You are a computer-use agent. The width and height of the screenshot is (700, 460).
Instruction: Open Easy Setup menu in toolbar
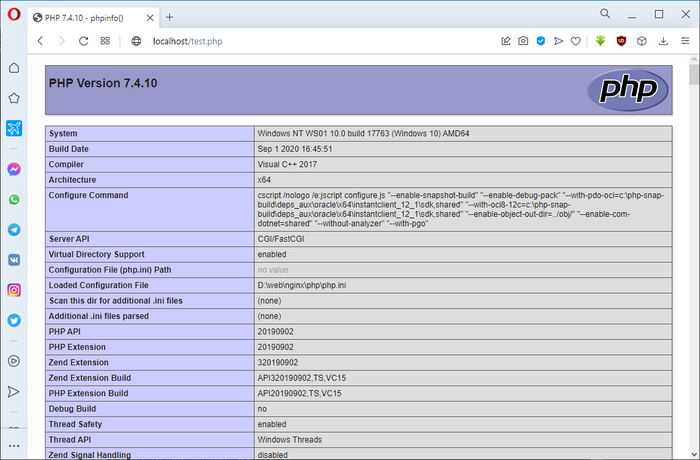(x=683, y=41)
